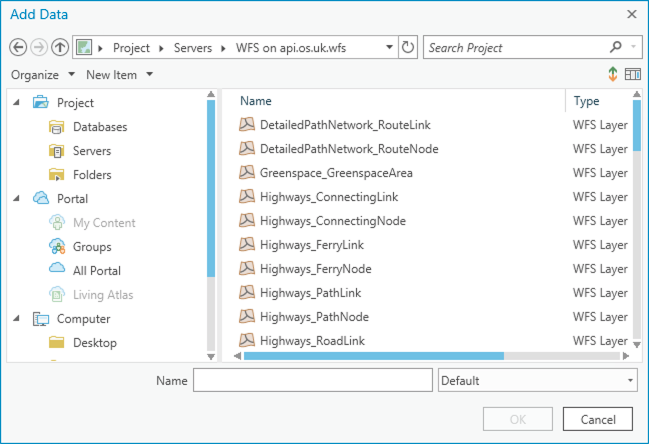Click the Computer monitor icon

[x=41, y=319]
